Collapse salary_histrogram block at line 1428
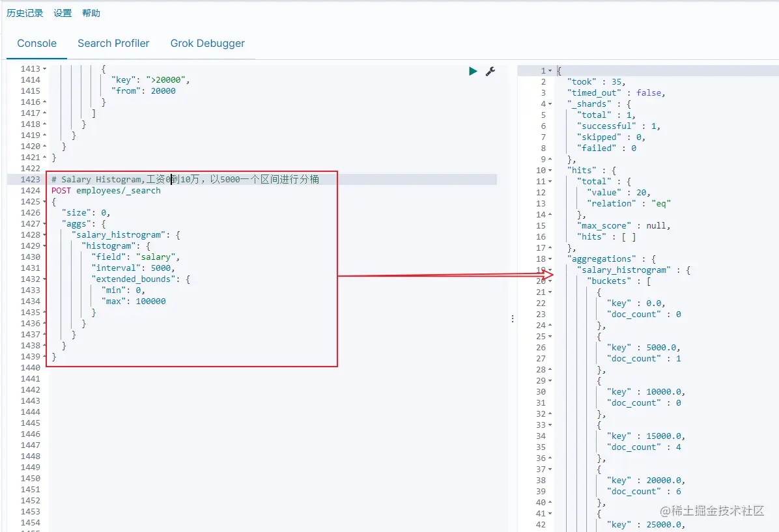The image size is (779, 532). pyautogui.click(x=45, y=235)
